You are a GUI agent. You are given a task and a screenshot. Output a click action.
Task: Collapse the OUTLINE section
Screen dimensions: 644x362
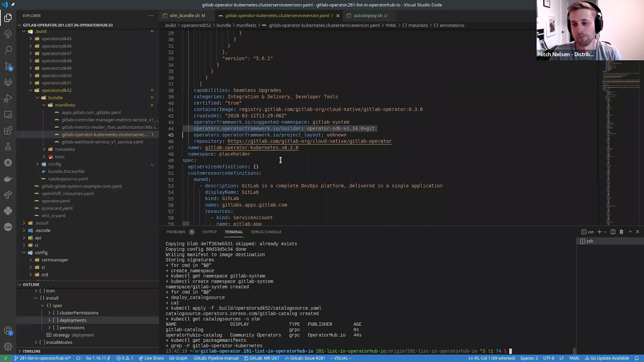tap(31, 285)
